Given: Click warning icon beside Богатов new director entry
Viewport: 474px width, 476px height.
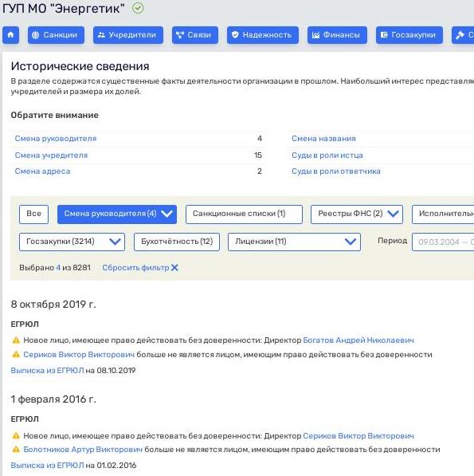Looking at the screenshot, I should (16, 340).
